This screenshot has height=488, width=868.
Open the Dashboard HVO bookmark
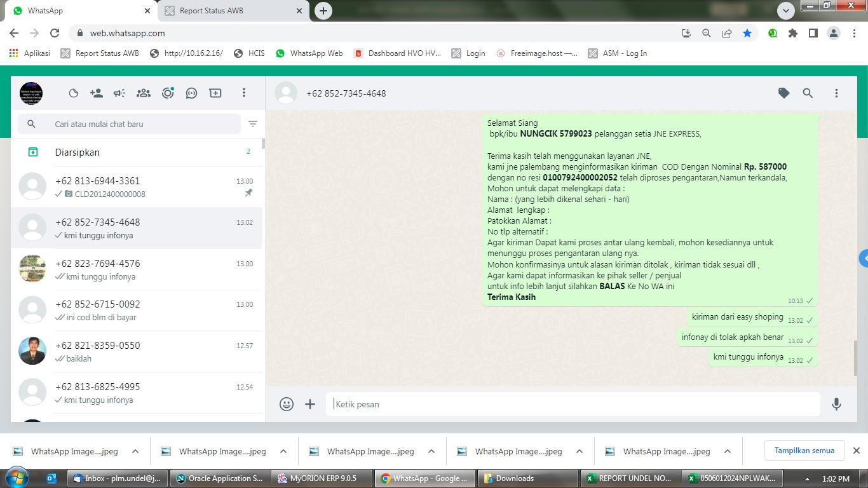point(397,53)
